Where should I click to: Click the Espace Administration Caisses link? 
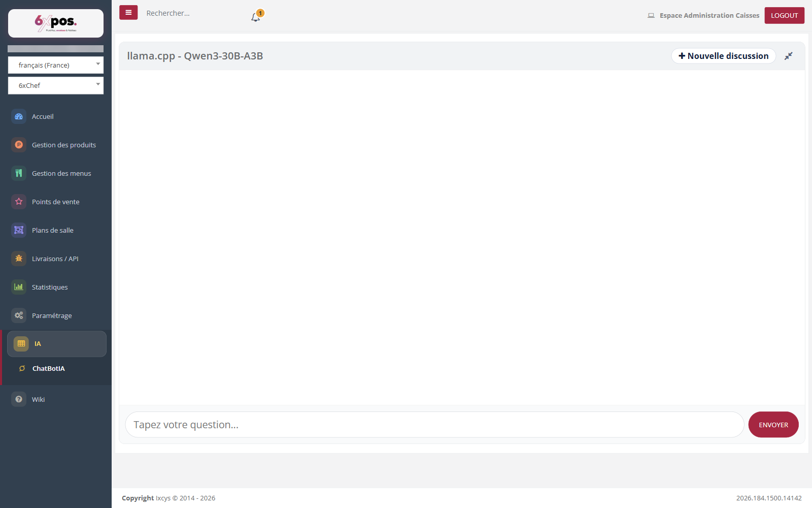tap(709, 16)
